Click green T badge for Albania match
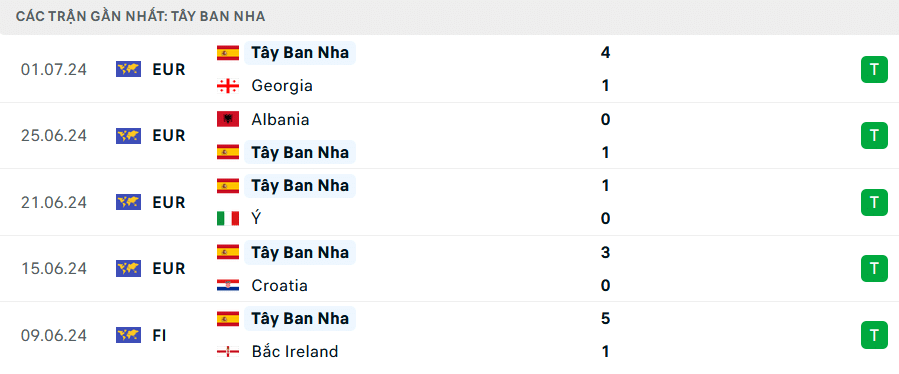Screen dimensions: 899x374 [874, 135]
